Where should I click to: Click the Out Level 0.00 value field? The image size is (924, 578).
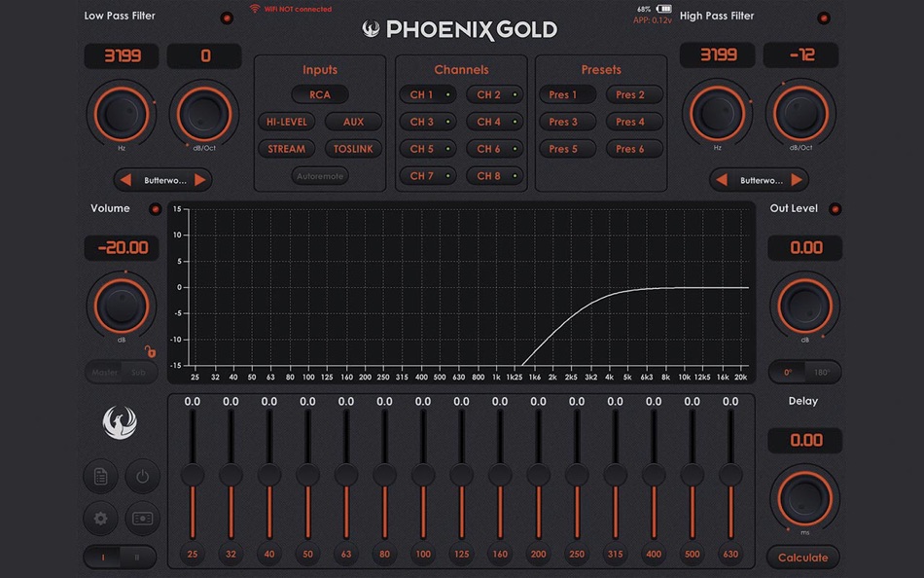tap(804, 248)
